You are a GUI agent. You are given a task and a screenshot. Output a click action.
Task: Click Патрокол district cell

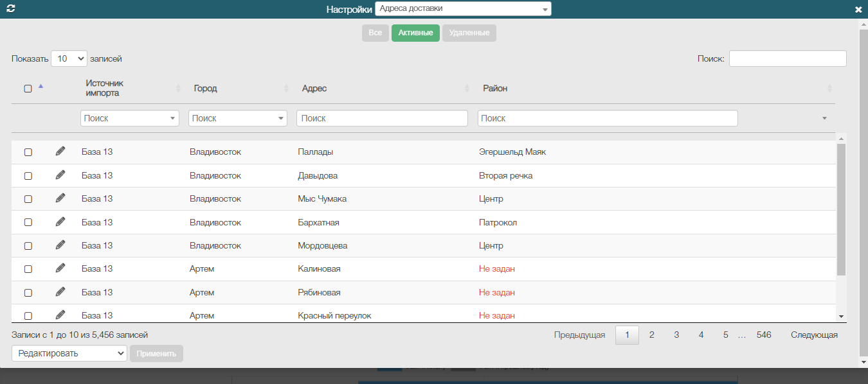pos(498,222)
